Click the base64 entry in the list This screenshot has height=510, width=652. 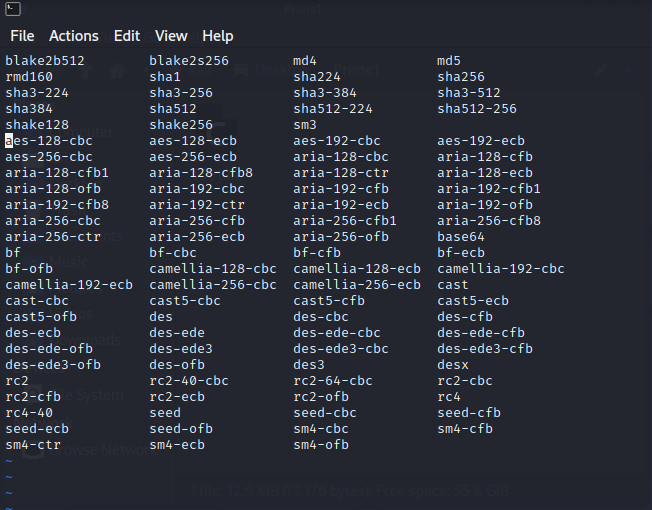tap(461, 237)
